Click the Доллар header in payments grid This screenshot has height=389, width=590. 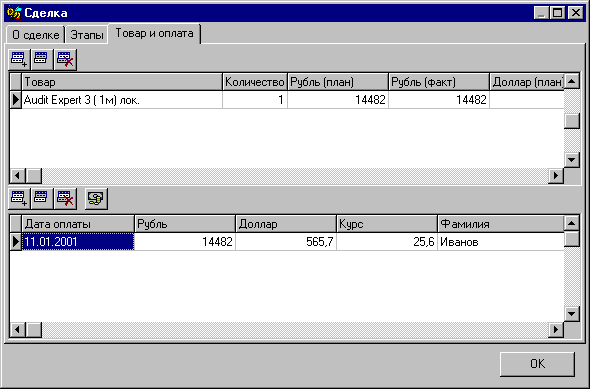point(286,224)
